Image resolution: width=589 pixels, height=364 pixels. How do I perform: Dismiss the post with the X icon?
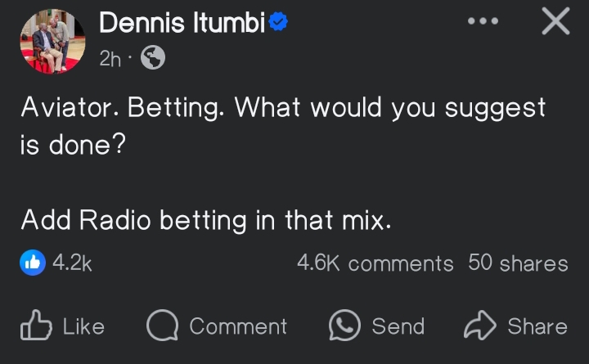tap(555, 22)
